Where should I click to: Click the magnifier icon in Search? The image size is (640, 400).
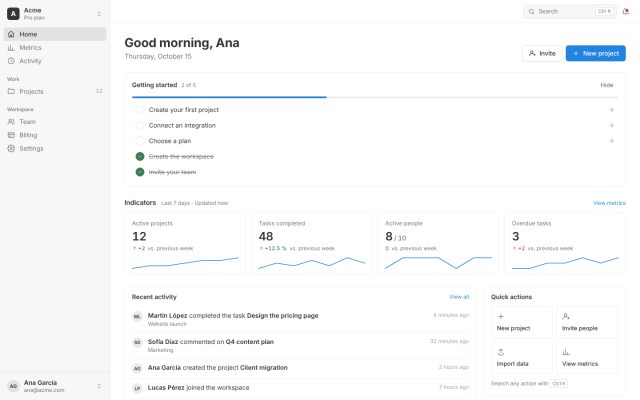pos(531,11)
